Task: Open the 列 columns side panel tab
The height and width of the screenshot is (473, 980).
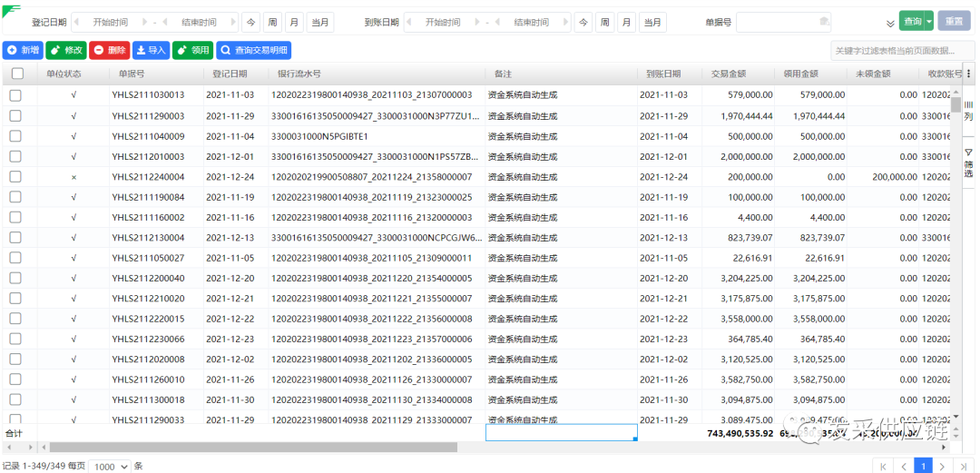Action: [968, 111]
